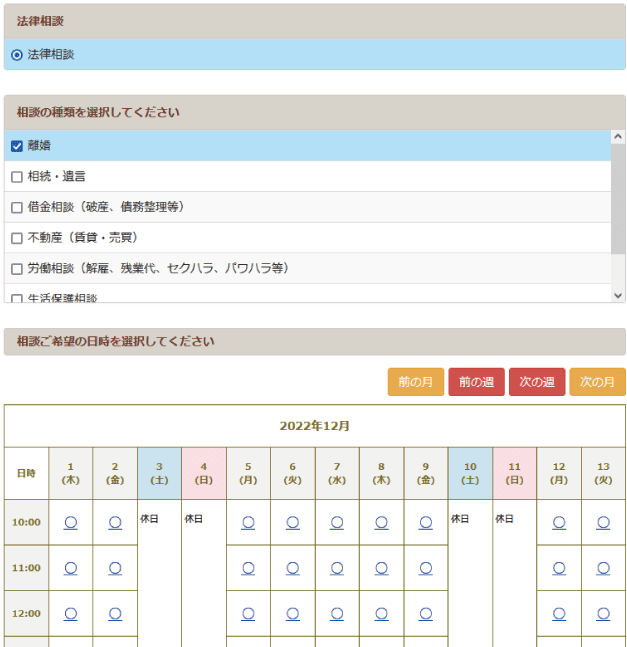The height and width of the screenshot is (647, 627).
Task: Click the consultation list scrollbar up arrow
Action: coord(618,139)
